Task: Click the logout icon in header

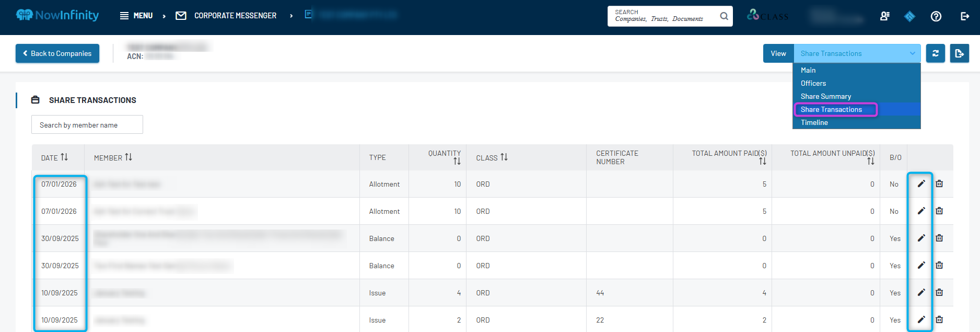Action: click(x=965, y=16)
